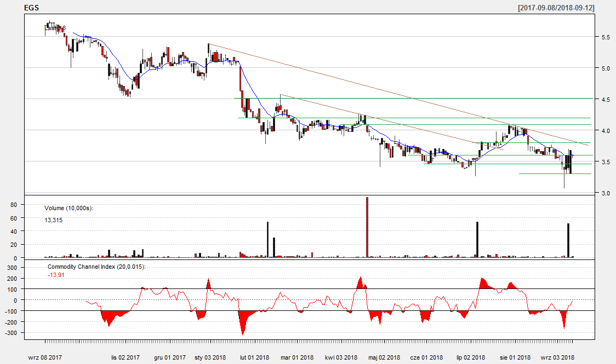616x364 pixels.
Task: Click the -13.91 CCI value
Action: 56,275
